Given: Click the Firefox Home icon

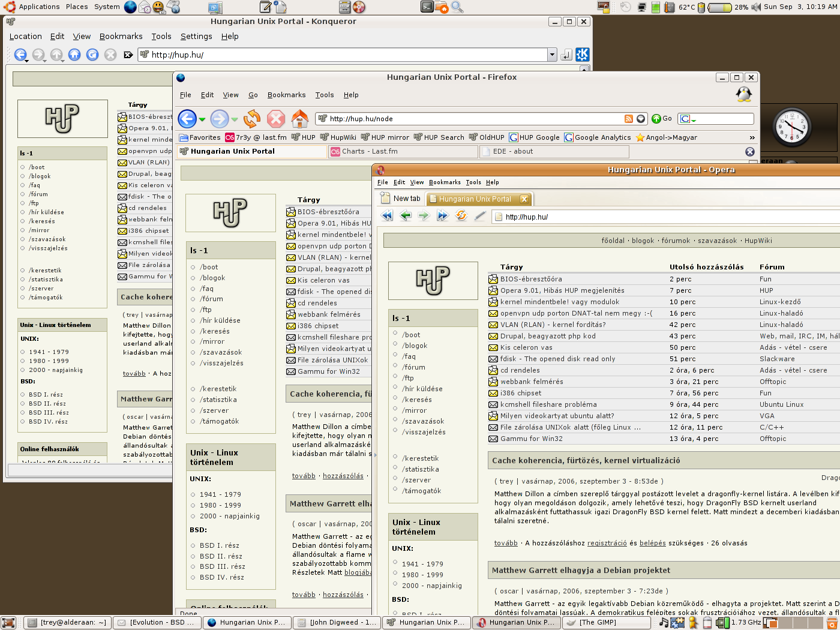Looking at the screenshot, I should pos(300,119).
